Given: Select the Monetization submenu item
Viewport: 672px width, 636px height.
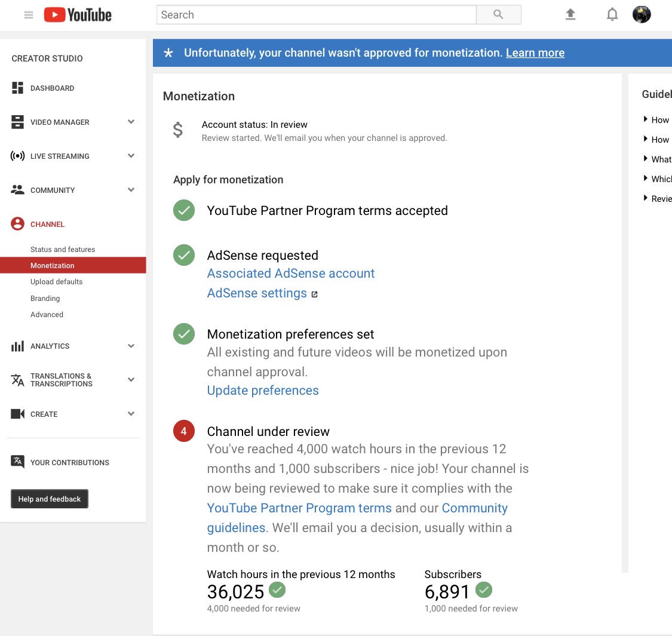Looking at the screenshot, I should point(73,265).
